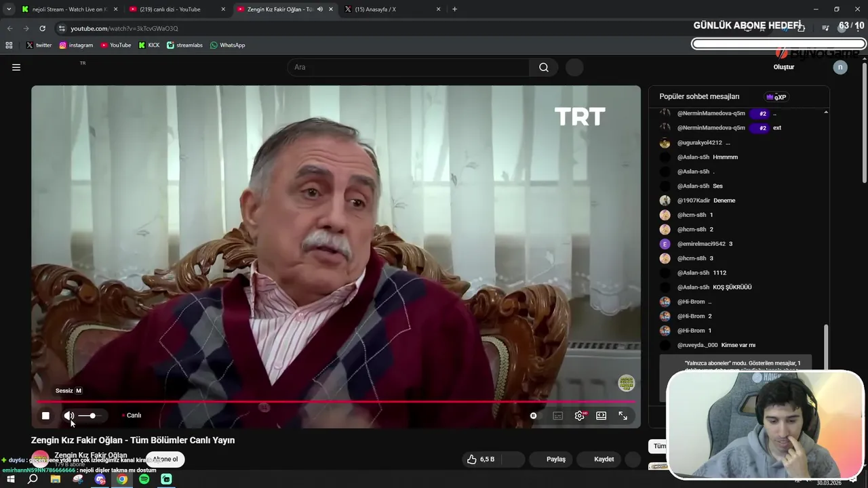Jump to live with the Canlı indicator
This screenshot has height=488, width=868.
click(132, 415)
